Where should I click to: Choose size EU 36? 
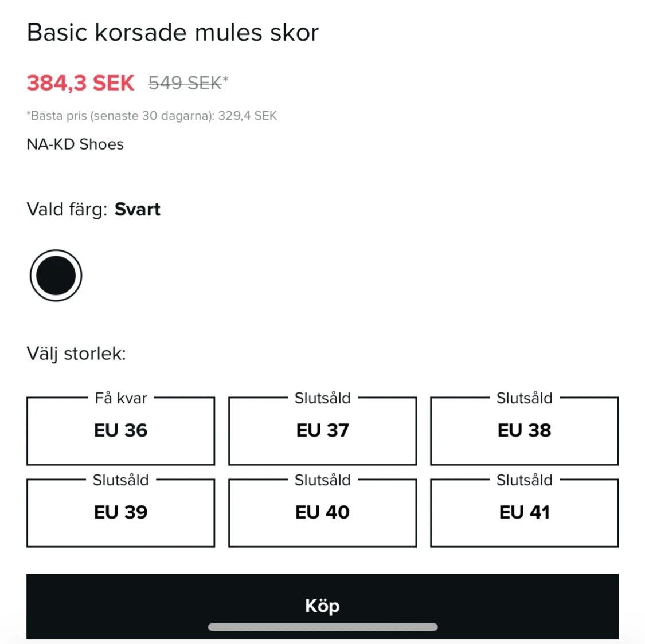click(120, 431)
